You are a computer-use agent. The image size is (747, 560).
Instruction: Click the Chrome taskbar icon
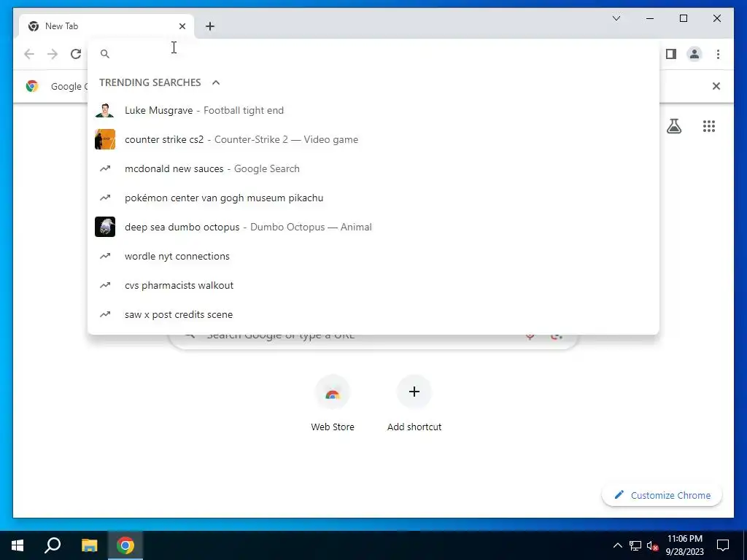125,545
